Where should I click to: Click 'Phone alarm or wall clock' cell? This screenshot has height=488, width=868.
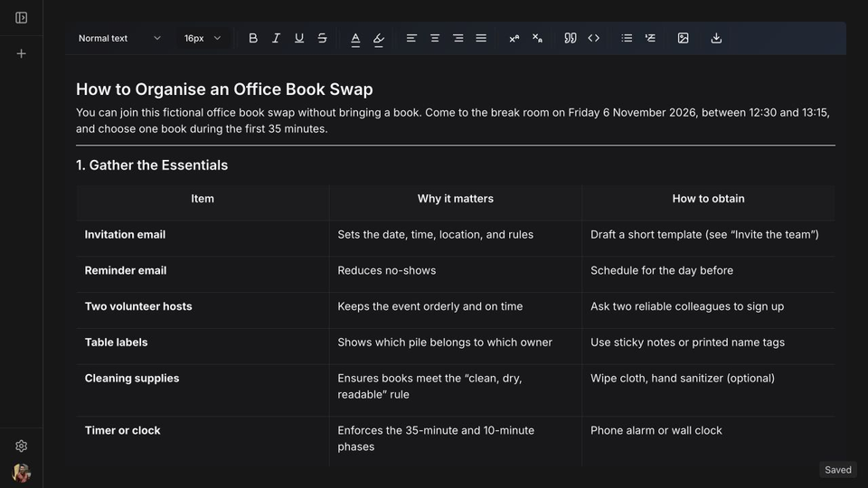tap(708, 441)
